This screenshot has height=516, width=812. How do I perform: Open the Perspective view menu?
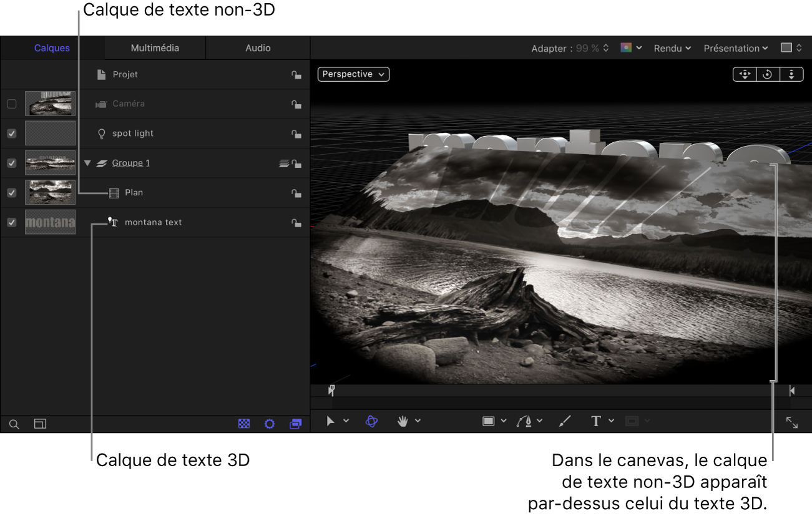click(x=353, y=74)
